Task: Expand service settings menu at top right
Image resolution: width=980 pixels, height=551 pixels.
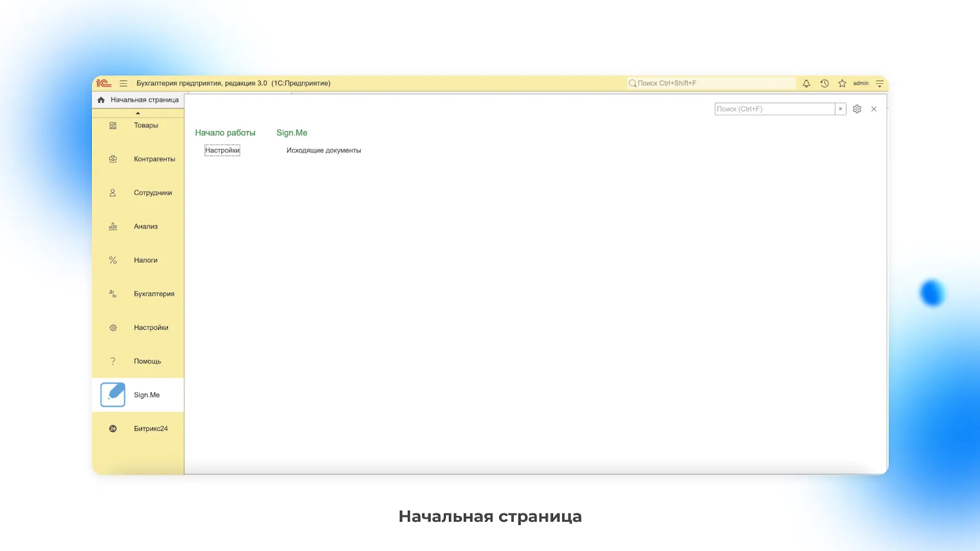Action: click(880, 83)
